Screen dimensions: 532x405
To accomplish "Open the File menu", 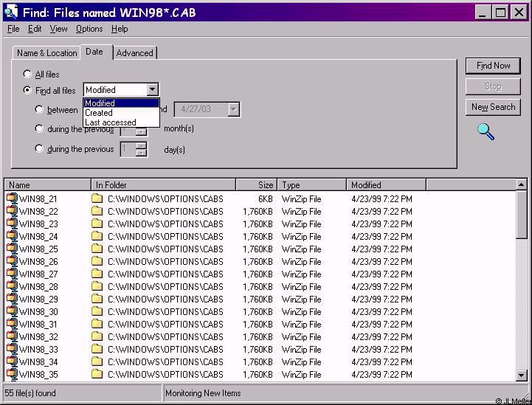I will pos(13,29).
